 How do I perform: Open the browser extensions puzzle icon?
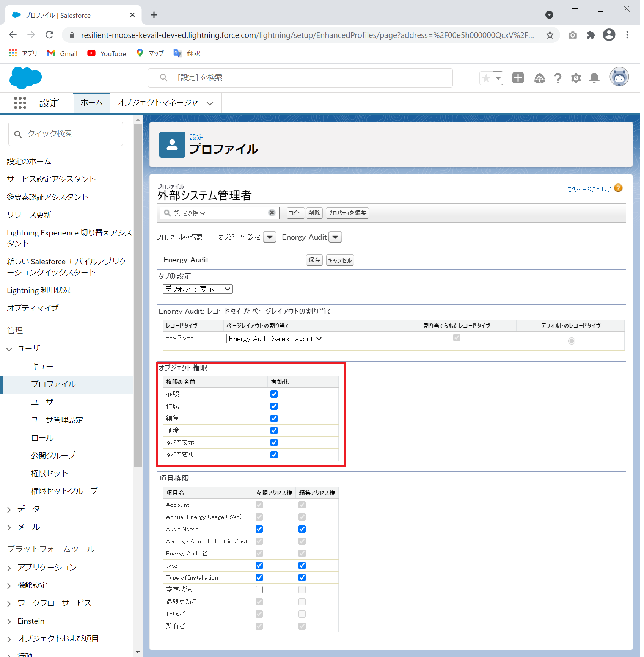(591, 35)
